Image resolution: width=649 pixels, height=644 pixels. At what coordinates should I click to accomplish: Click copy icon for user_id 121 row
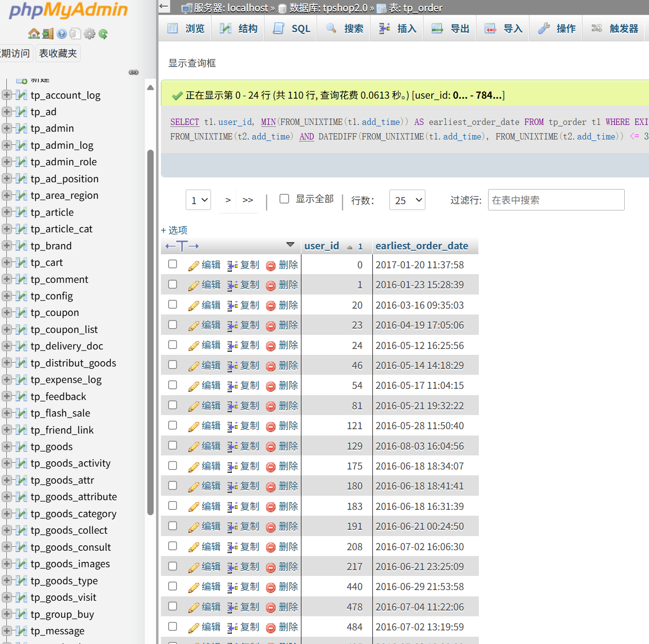coord(232,426)
